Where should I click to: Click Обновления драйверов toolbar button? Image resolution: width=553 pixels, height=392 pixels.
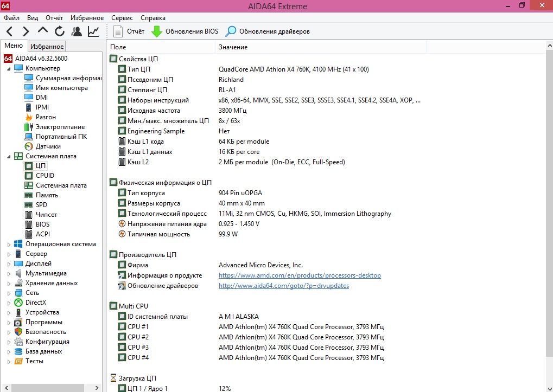point(268,31)
